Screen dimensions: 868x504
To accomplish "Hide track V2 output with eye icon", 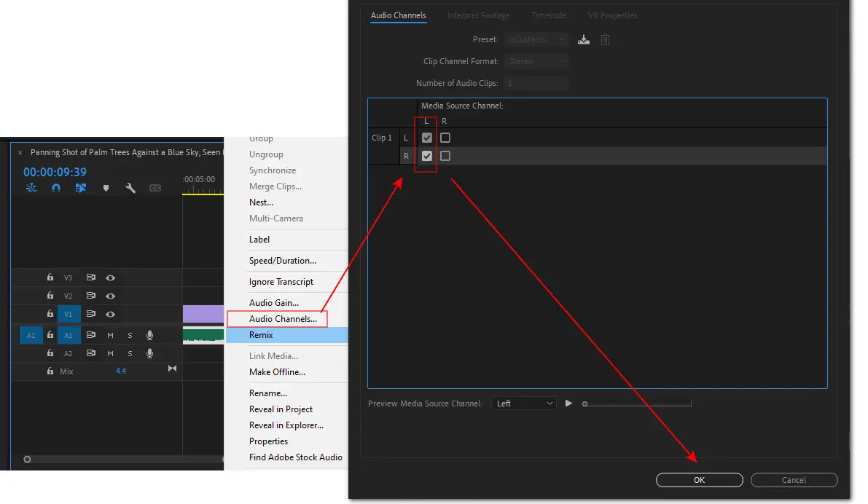I will click(x=110, y=296).
